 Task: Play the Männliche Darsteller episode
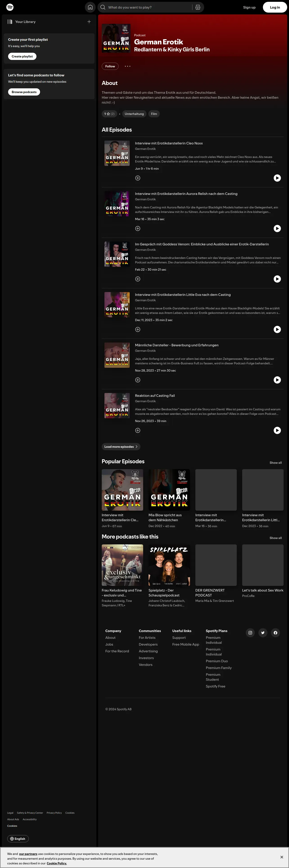[277, 380]
